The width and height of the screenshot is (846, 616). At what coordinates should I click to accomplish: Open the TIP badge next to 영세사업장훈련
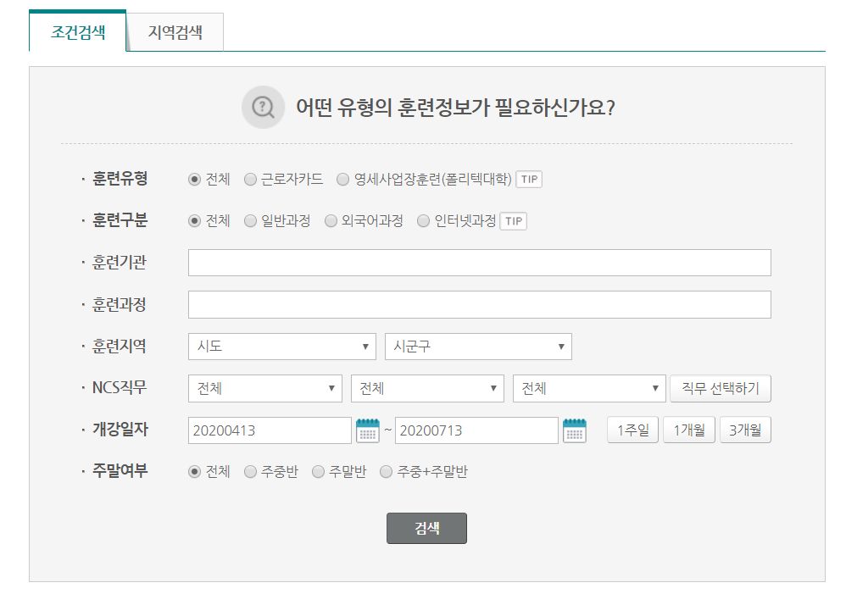click(x=529, y=179)
